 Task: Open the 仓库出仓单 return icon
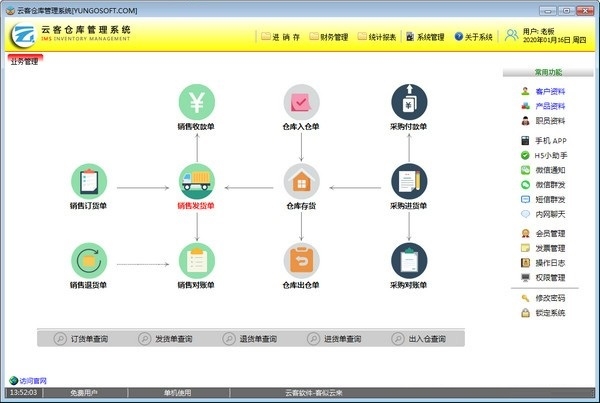click(x=302, y=261)
